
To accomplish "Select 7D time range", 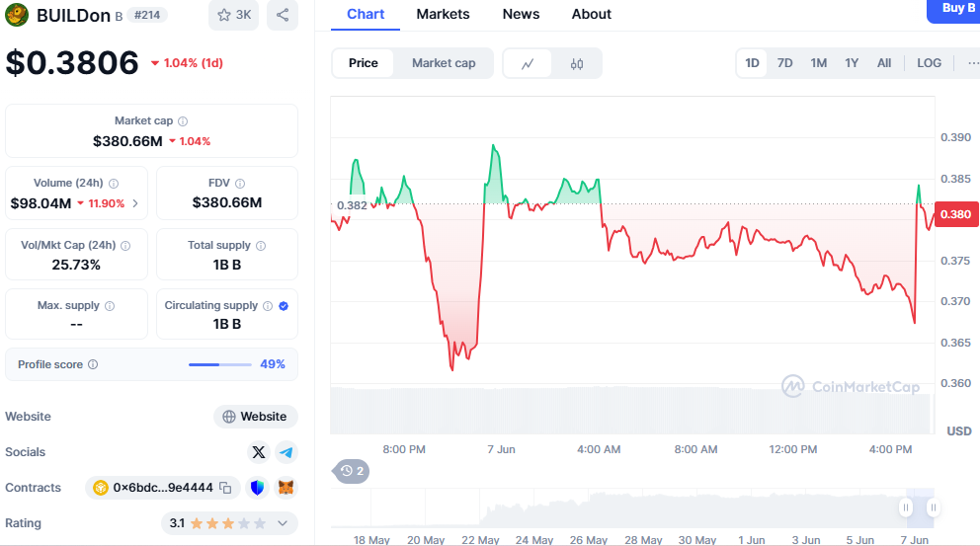I will tap(785, 63).
